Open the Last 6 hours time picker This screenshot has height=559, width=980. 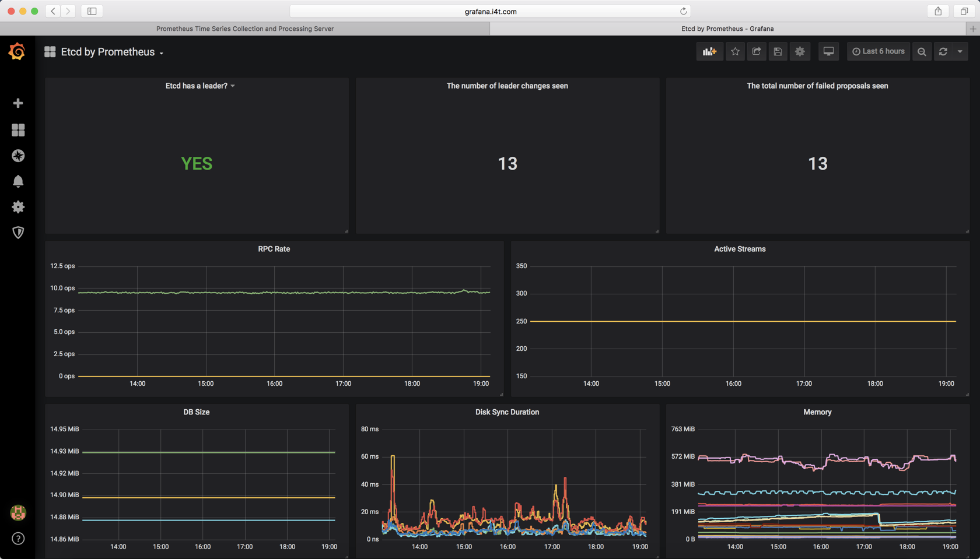tap(878, 51)
